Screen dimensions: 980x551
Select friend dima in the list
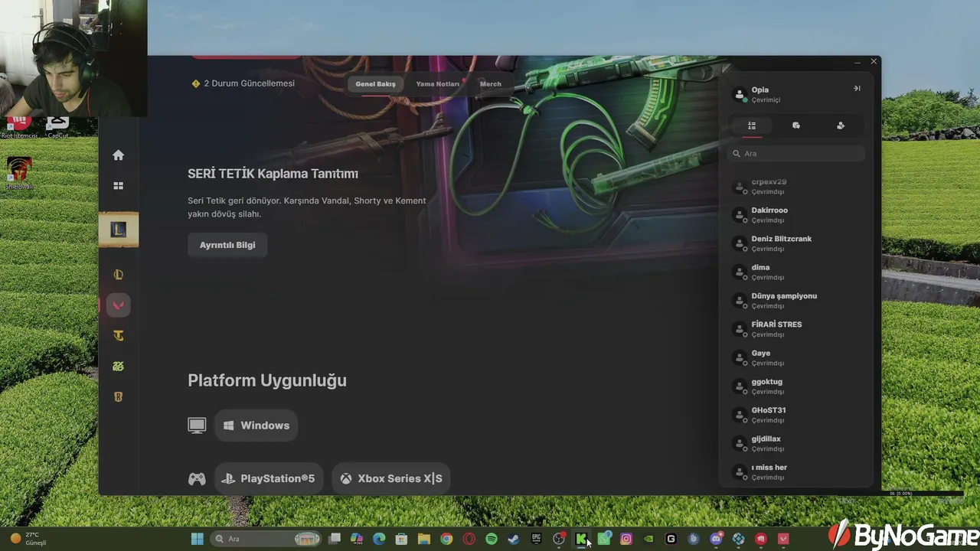(796, 272)
